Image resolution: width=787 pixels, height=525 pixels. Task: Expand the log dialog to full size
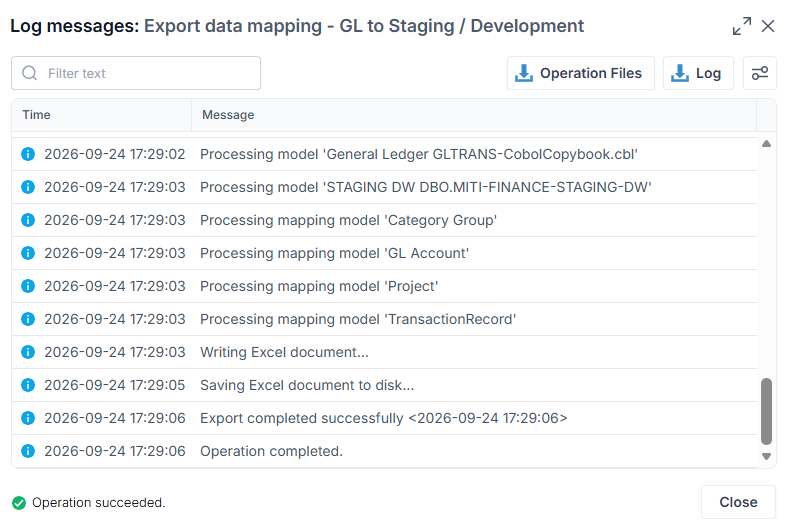pyautogui.click(x=742, y=26)
